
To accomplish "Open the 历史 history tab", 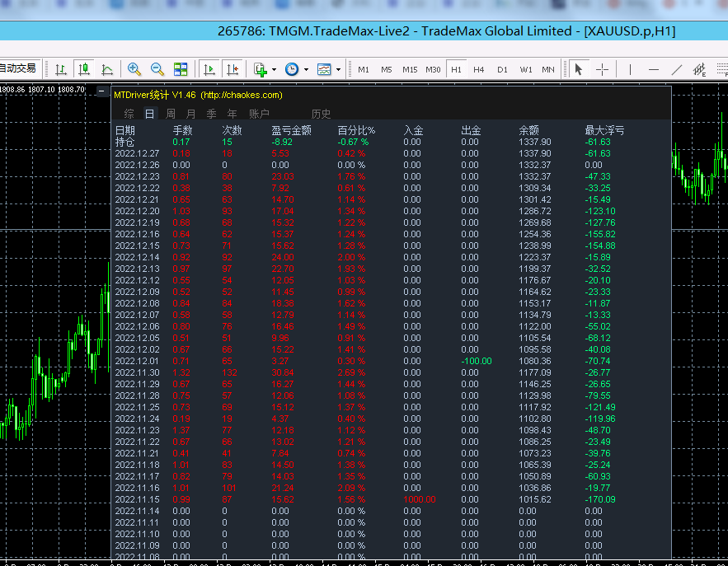I will point(321,114).
